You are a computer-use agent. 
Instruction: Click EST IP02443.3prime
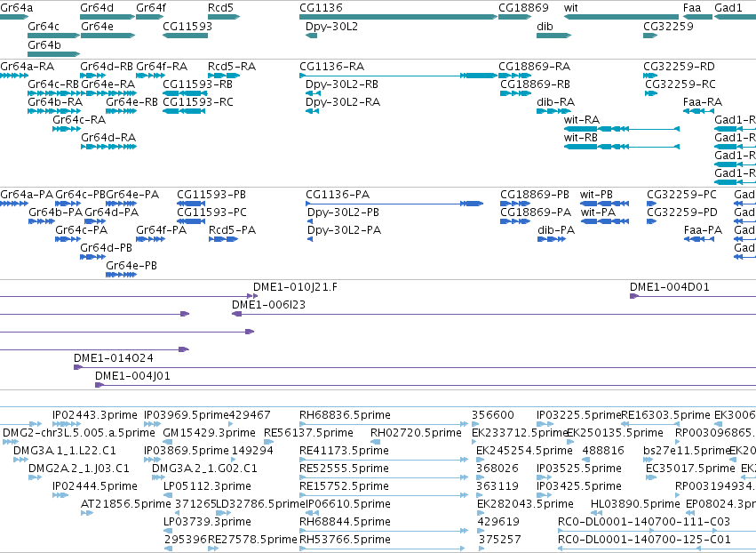click(x=95, y=415)
